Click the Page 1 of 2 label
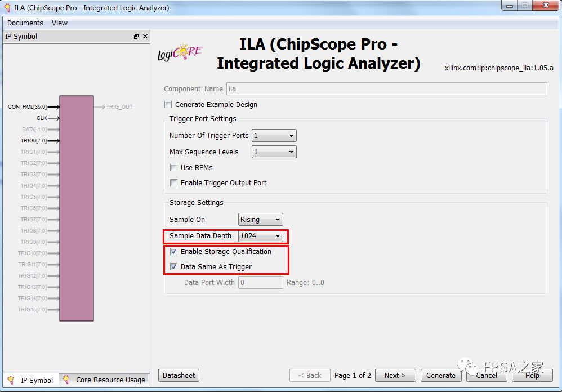 [x=353, y=375]
